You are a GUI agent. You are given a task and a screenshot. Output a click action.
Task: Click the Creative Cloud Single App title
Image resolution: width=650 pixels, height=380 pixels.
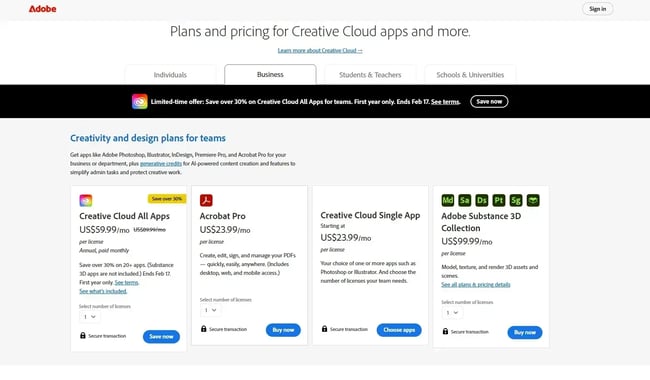370,215
